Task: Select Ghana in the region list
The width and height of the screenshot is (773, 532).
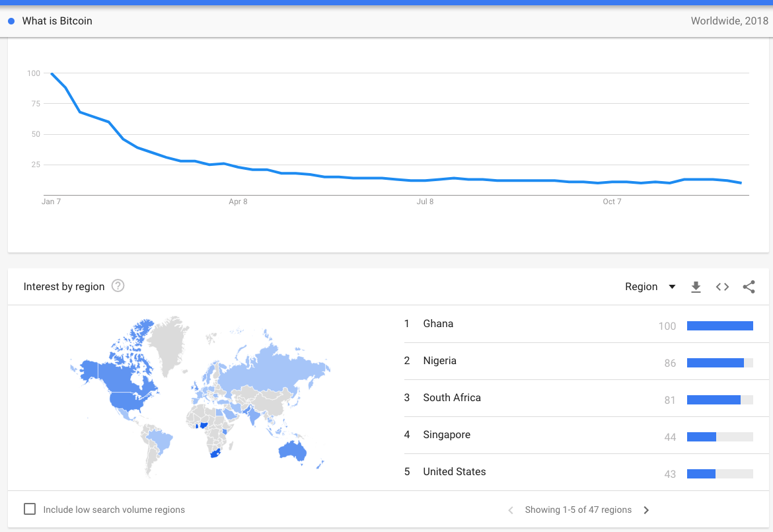Action: (x=586, y=324)
